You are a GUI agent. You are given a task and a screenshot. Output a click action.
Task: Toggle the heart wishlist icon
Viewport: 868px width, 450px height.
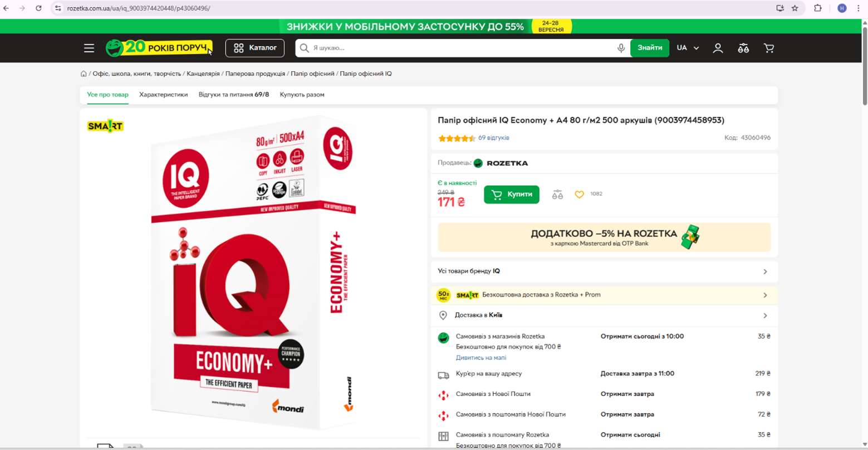pyautogui.click(x=579, y=195)
